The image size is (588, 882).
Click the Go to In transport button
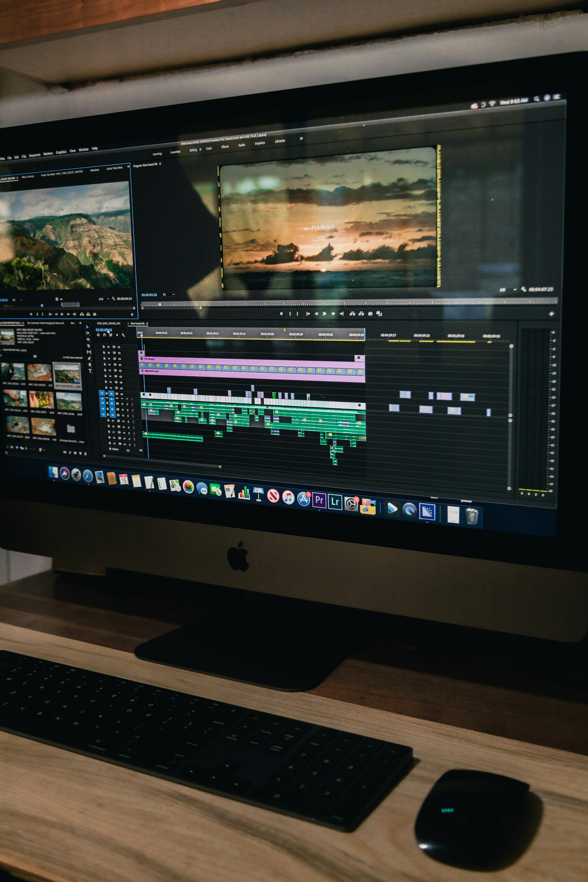309,314
